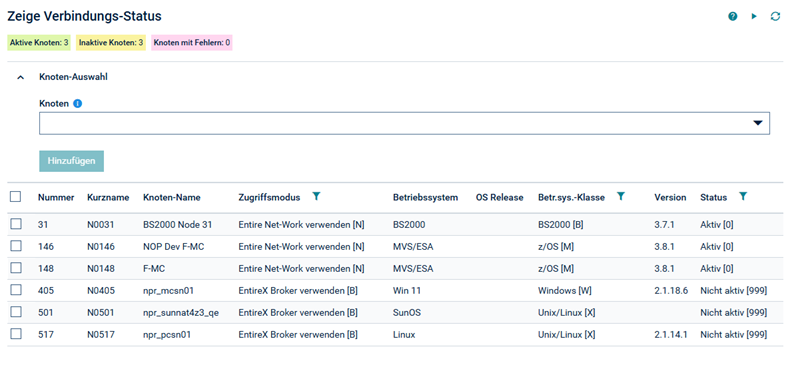The image size is (796, 379).
Task: Click Aktiv [0] status of node 31
Action: (717, 224)
